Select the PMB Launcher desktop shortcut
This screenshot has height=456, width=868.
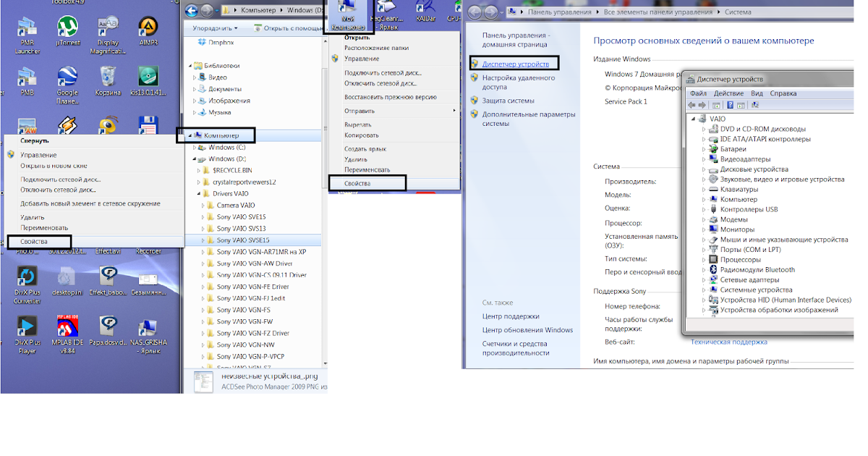27,28
